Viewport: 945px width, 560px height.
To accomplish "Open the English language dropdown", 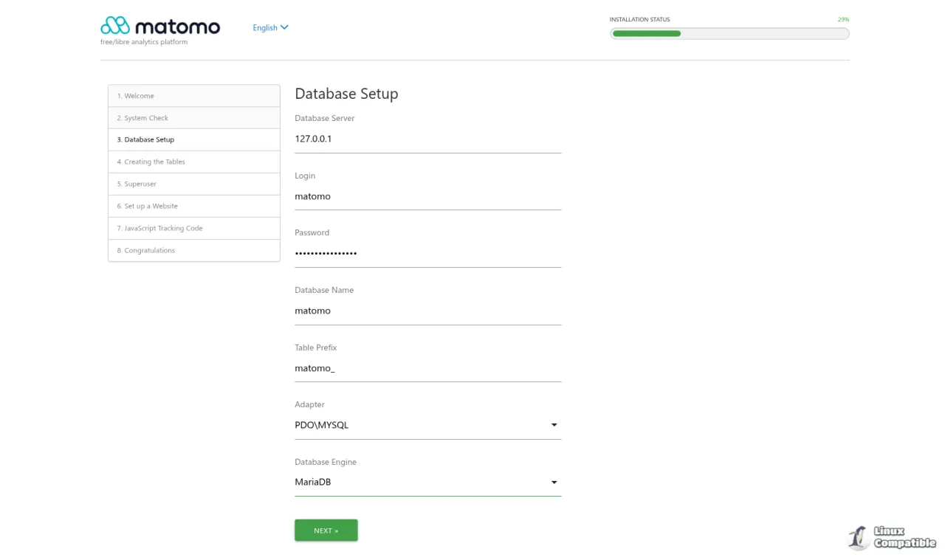I will pyautogui.click(x=270, y=27).
